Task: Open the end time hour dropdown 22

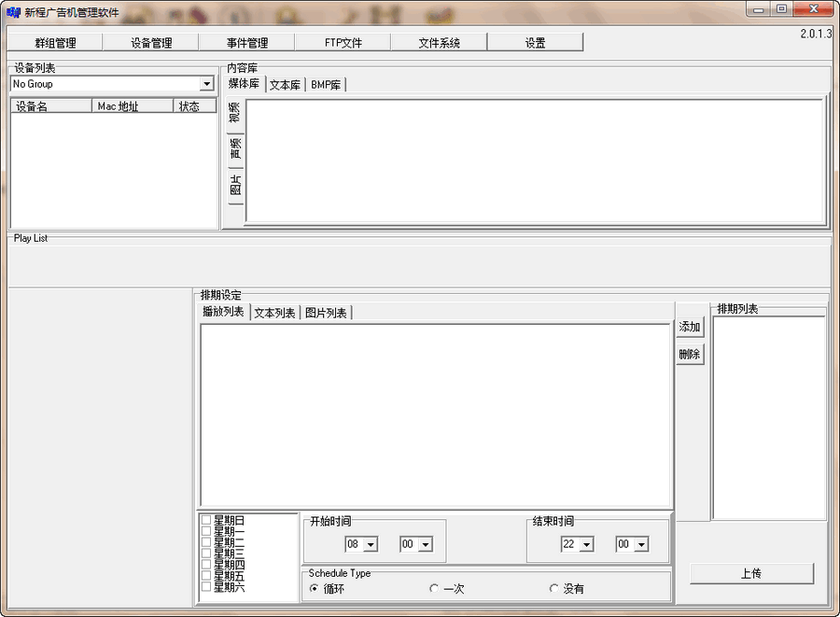Action: pos(587,544)
